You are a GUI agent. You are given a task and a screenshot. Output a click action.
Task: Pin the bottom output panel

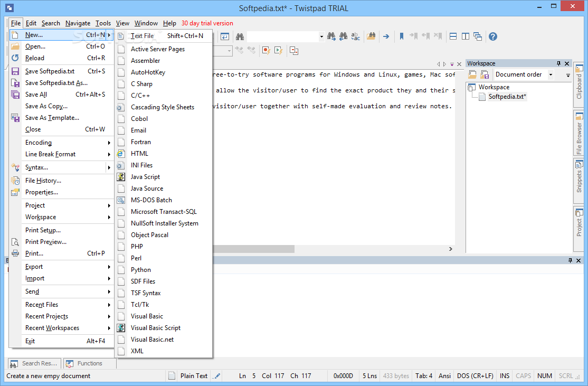coord(570,260)
